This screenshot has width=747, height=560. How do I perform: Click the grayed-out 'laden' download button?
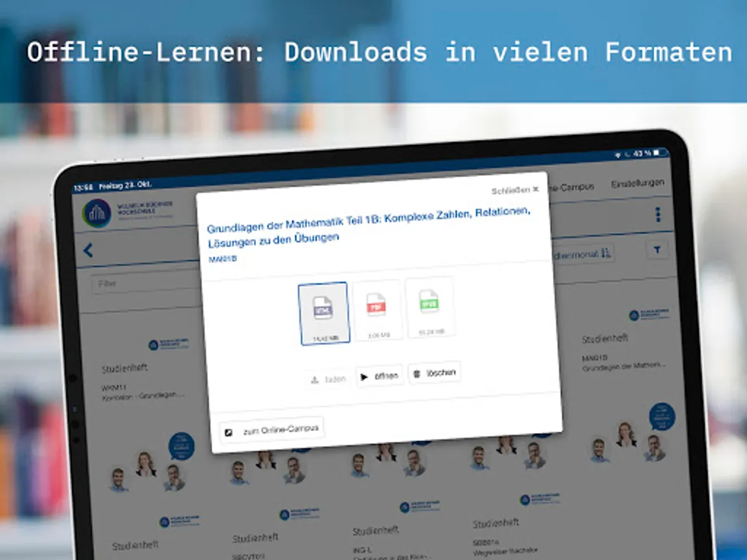click(328, 379)
